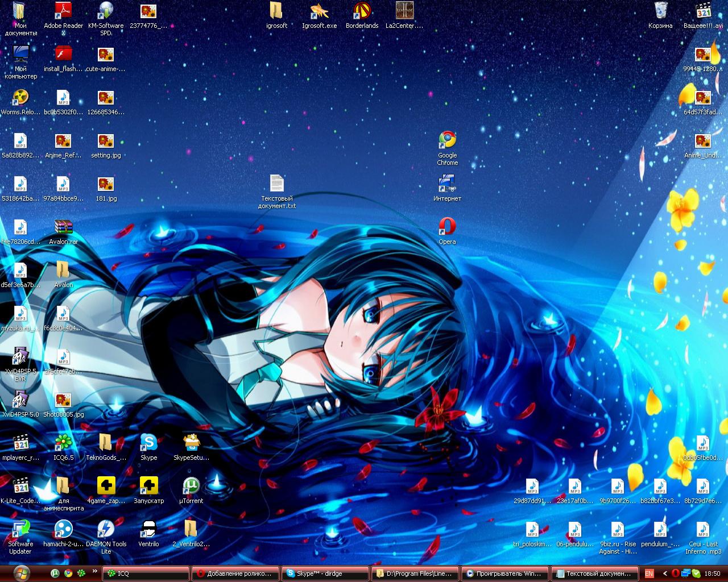Activate the Проигрыватель Windows taskbar button
This screenshot has height=582, width=728.
click(x=504, y=573)
